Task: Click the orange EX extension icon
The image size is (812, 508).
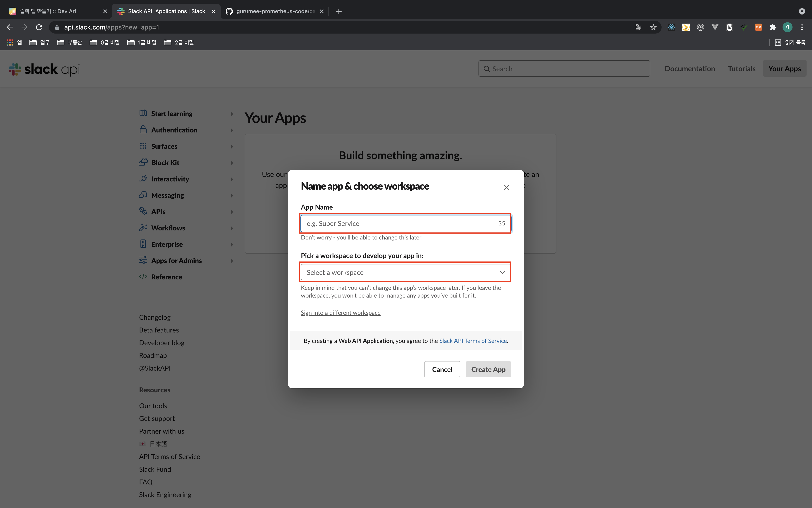Action: pyautogui.click(x=758, y=27)
